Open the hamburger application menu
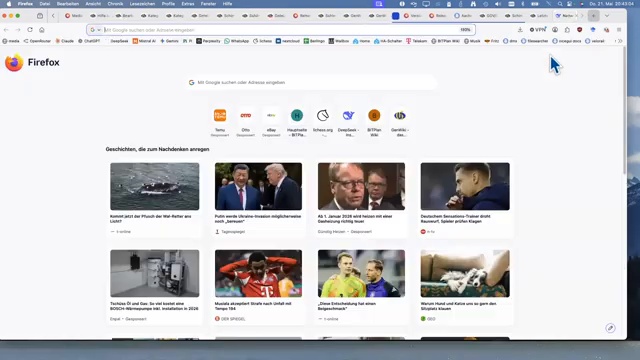The height and width of the screenshot is (360, 640). [x=619, y=30]
